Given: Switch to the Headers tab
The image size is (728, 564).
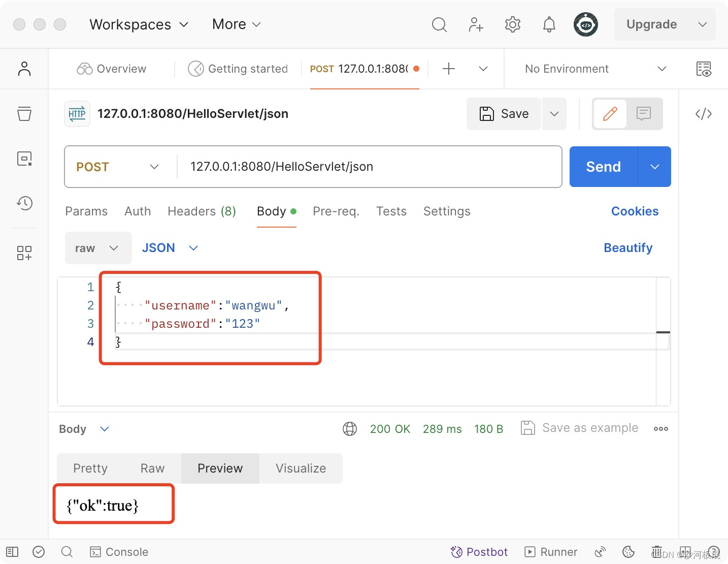Looking at the screenshot, I should click(201, 211).
